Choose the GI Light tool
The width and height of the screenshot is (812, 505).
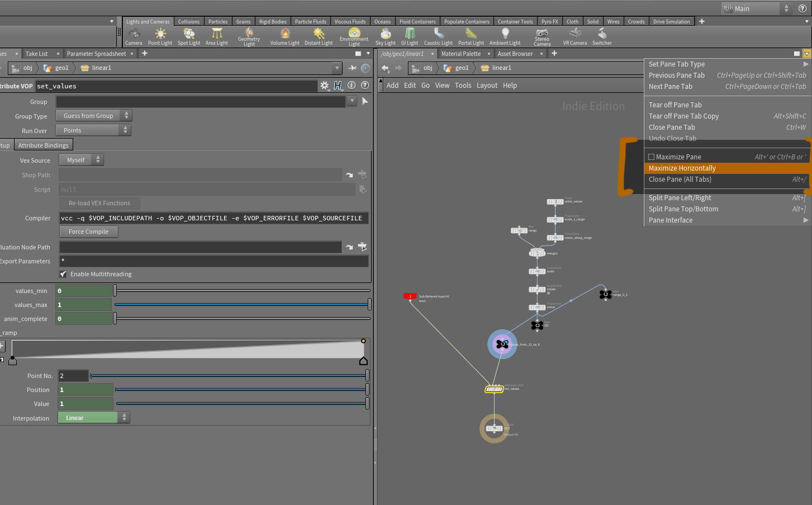pos(410,37)
